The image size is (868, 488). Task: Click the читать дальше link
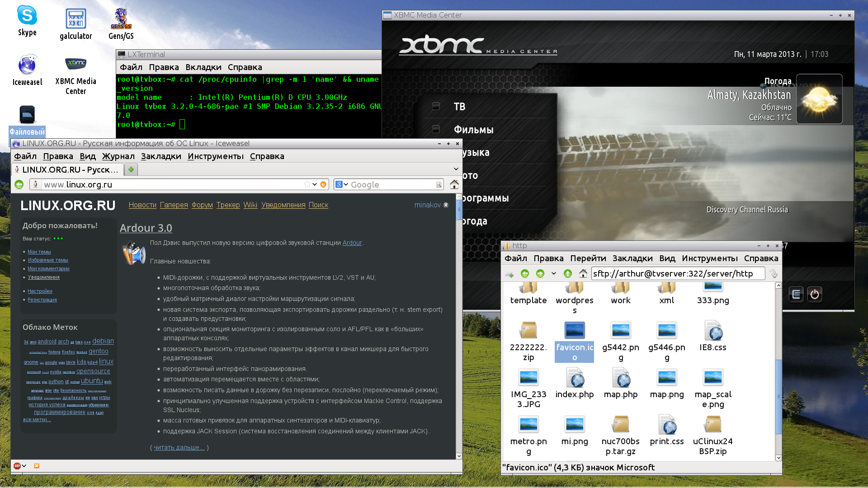(179, 447)
